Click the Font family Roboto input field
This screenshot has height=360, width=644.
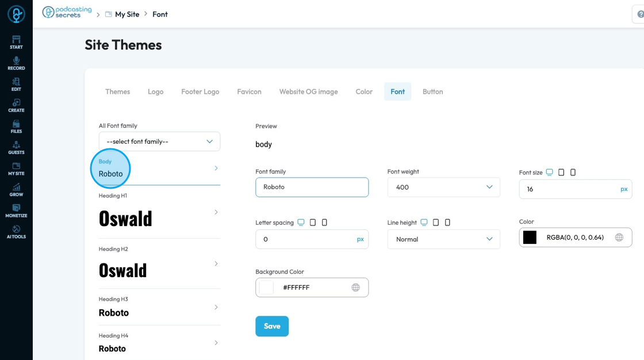(312, 187)
